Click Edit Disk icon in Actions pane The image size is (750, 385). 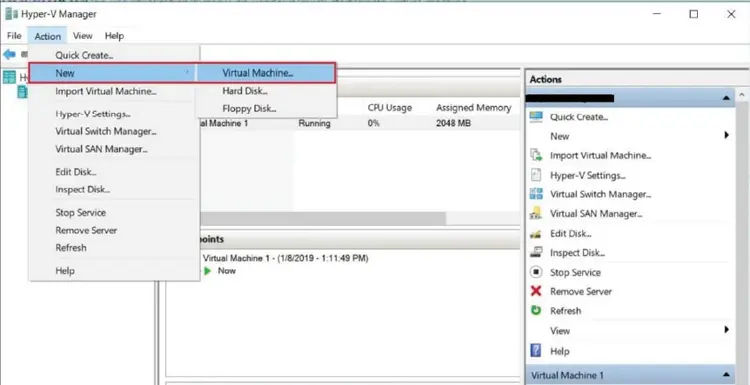tap(536, 233)
